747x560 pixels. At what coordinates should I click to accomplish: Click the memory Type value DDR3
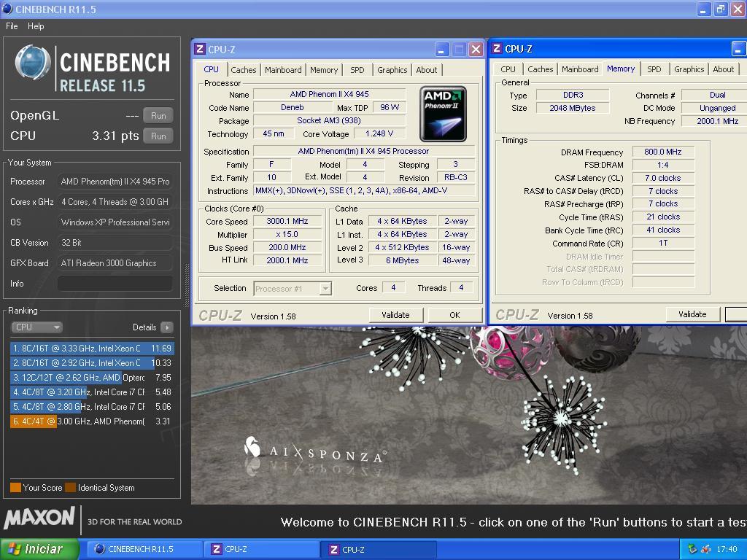[x=573, y=95]
